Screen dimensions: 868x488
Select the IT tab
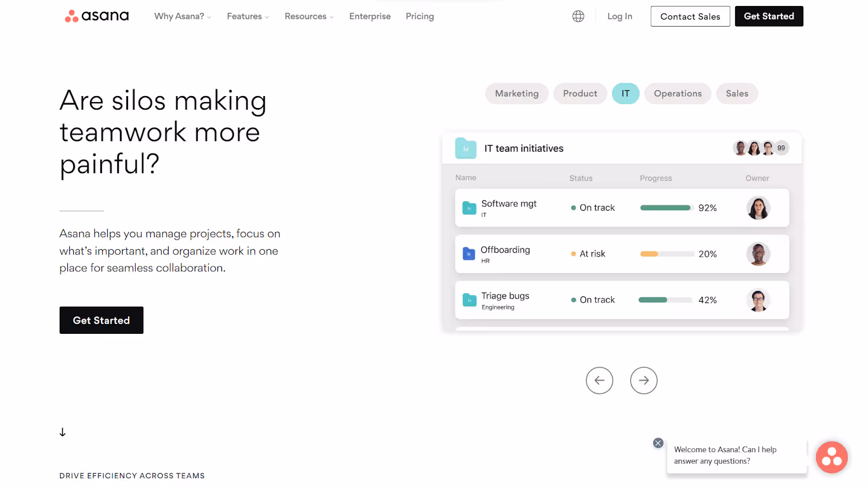pos(626,93)
